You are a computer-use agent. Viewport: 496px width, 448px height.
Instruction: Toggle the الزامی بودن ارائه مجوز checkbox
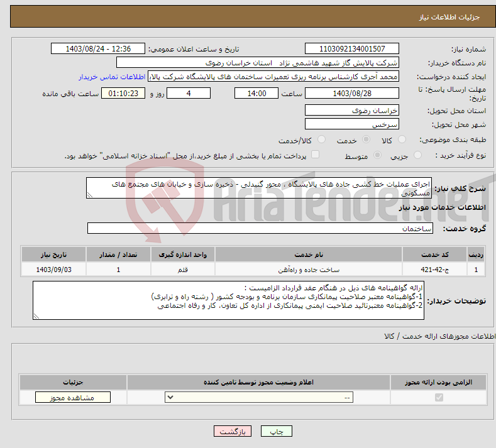pyautogui.click(x=439, y=397)
